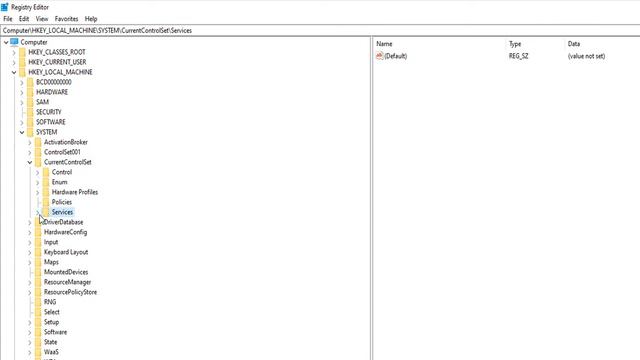Click the SAM folder icon
Image resolution: width=640 pixels, height=360 pixels.
click(x=30, y=102)
